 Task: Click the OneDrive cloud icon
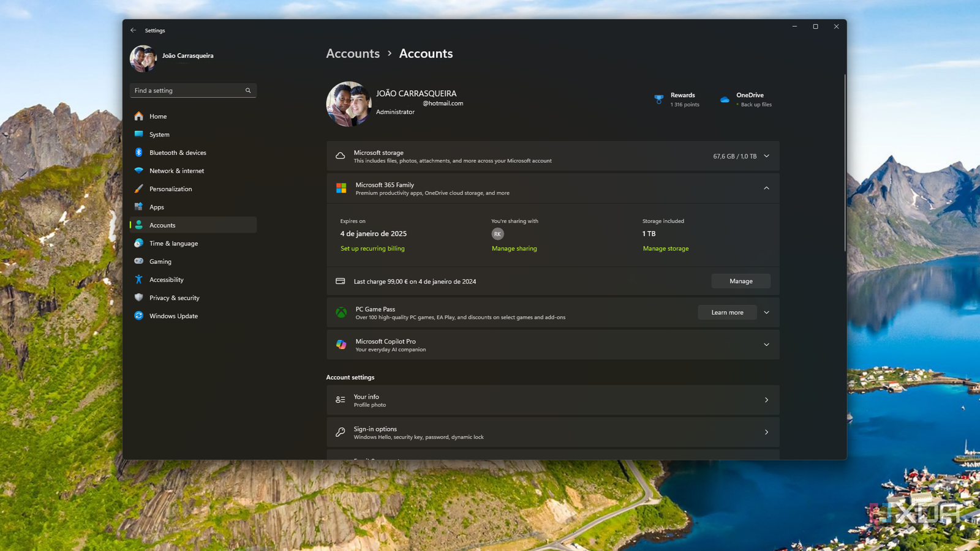pos(725,99)
